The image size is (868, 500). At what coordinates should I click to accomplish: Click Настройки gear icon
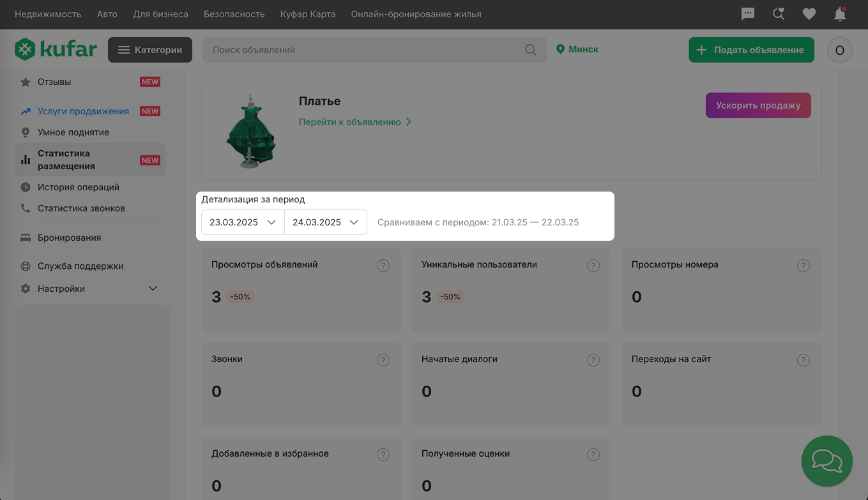[x=26, y=289]
